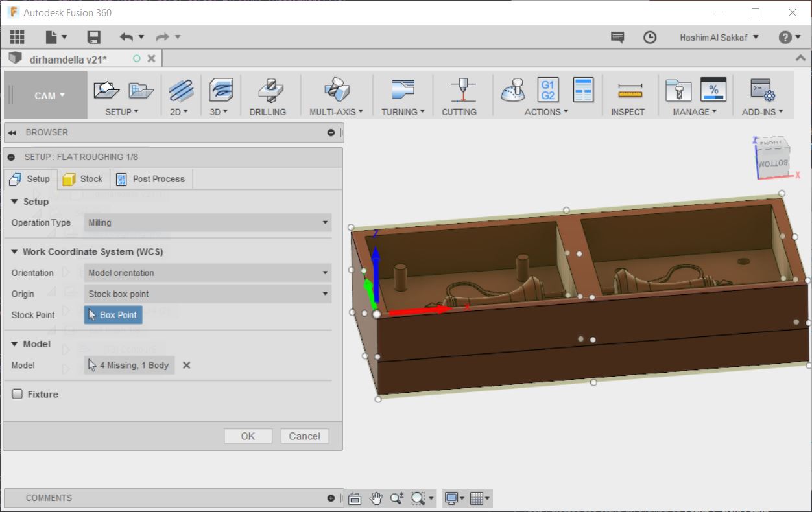Click the Post Process G1 G2 toolbar icon
The width and height of the screenshot is (812, 512).
coord(548,91)
